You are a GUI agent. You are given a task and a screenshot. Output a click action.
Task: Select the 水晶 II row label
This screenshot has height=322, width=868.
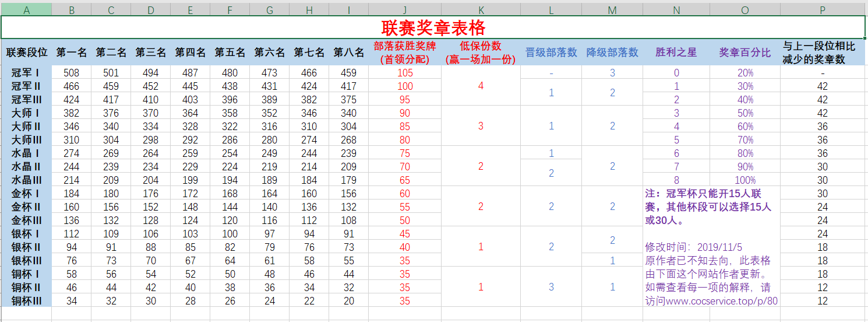(26, 167)
